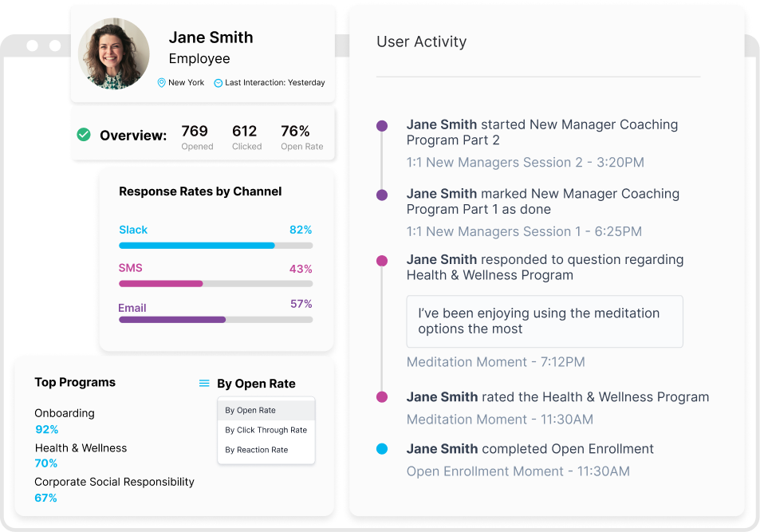
Task: Open the Onboarding program link
Action: pyautogui.click(x=65, y=413)
